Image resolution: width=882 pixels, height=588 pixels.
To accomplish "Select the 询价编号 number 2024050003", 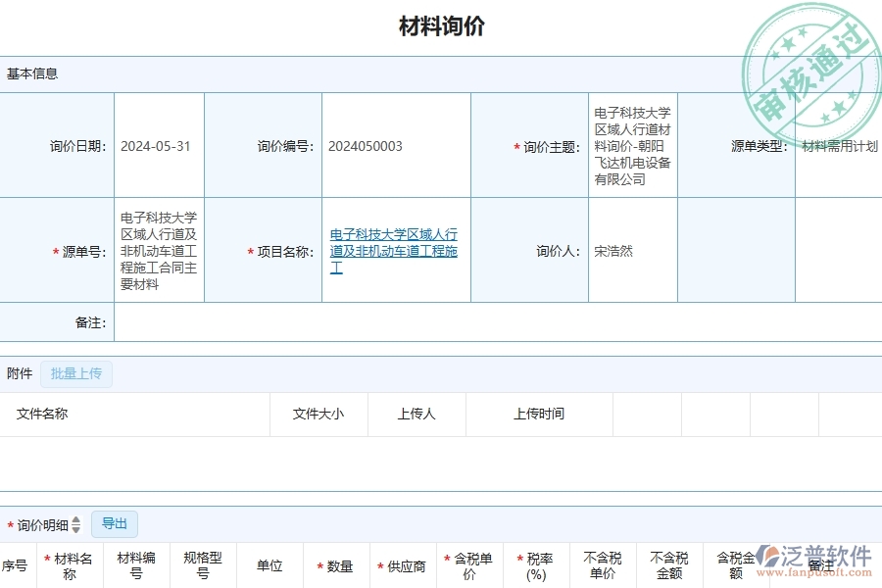I will point(365,146).
